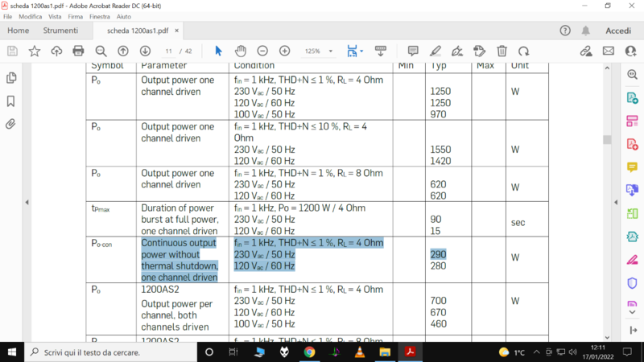
Task: Activate the Highlight text pen tool
Action: pos(436,51)
